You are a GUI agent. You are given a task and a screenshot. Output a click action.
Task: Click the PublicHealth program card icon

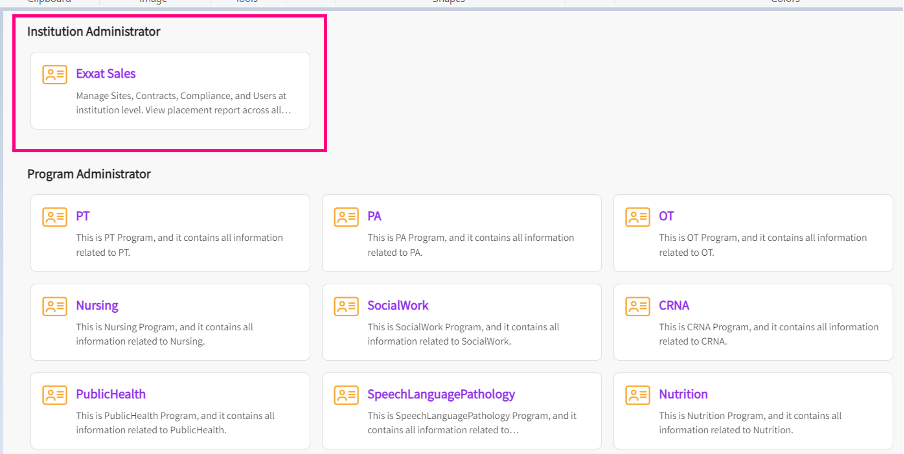[x=55, y=395]
